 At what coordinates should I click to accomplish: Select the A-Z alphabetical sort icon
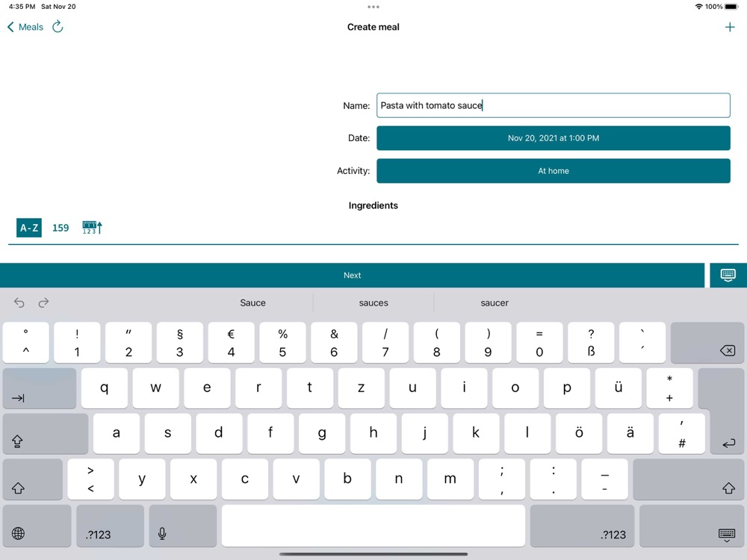(29, 228)
